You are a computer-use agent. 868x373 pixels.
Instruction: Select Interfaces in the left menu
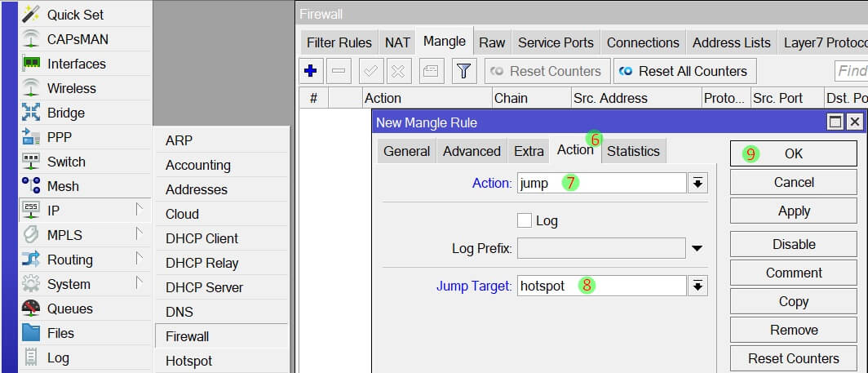tap(76, 64)
